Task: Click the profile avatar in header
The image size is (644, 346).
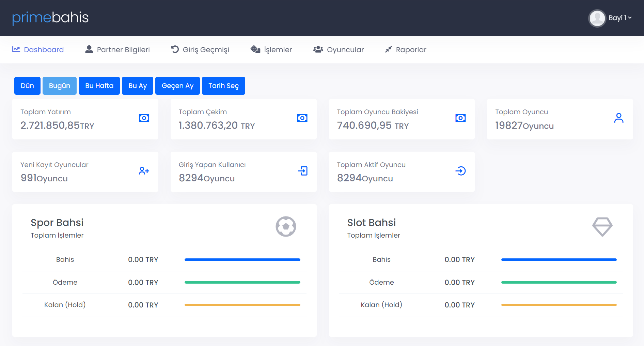Action: coord(597,18)
